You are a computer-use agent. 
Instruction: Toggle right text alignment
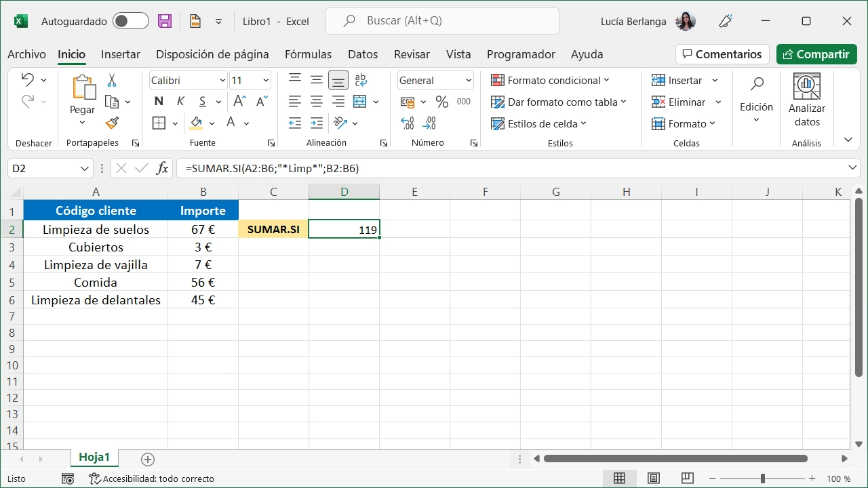338,101
